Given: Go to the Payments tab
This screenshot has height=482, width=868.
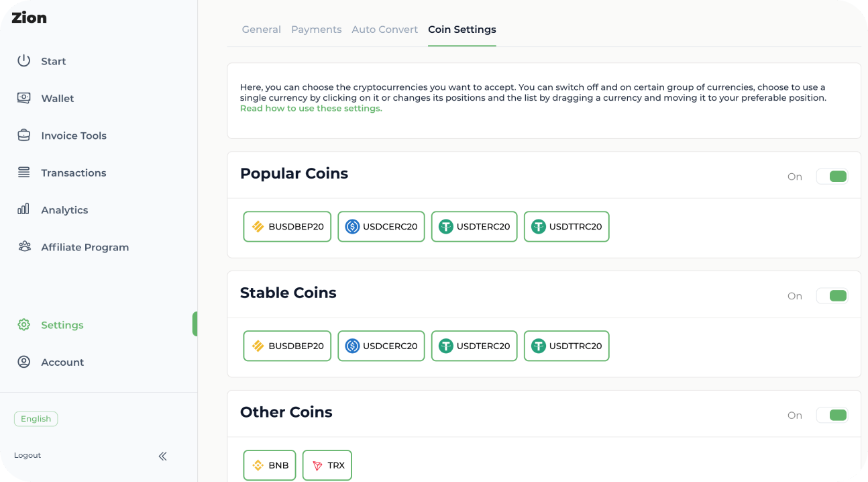Looking at the screenshot, I should 317,30.
